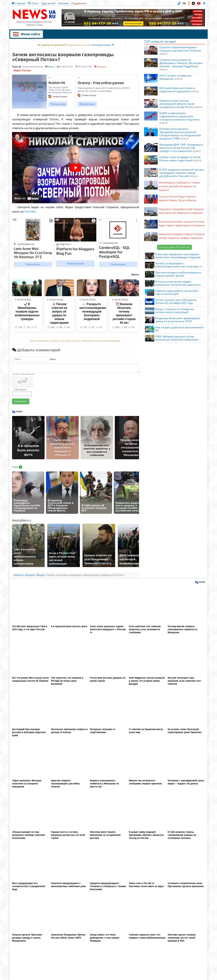Open options menu on CerebroSQL ad
This screenshot has width=217, height=980.
click(136, 221)
